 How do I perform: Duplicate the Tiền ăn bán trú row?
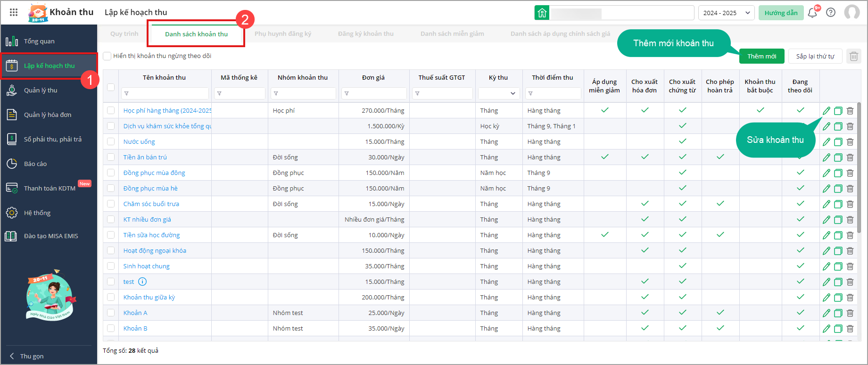838,158
